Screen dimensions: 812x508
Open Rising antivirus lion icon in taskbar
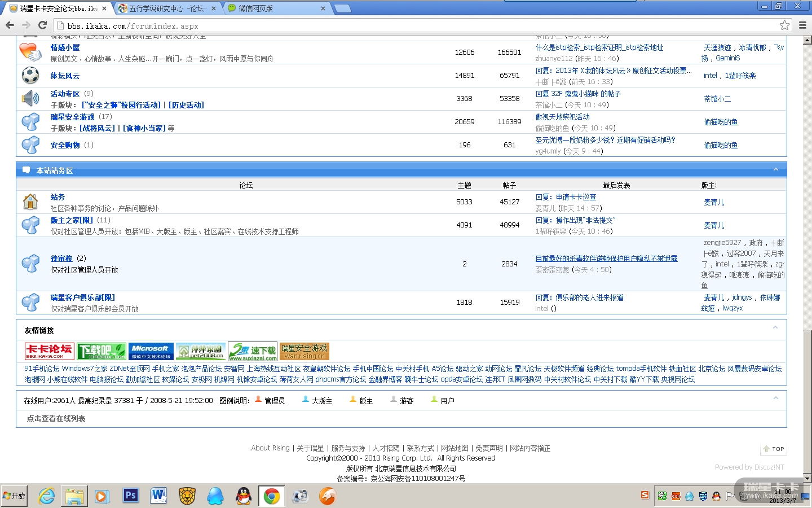[x=187, y=496]
